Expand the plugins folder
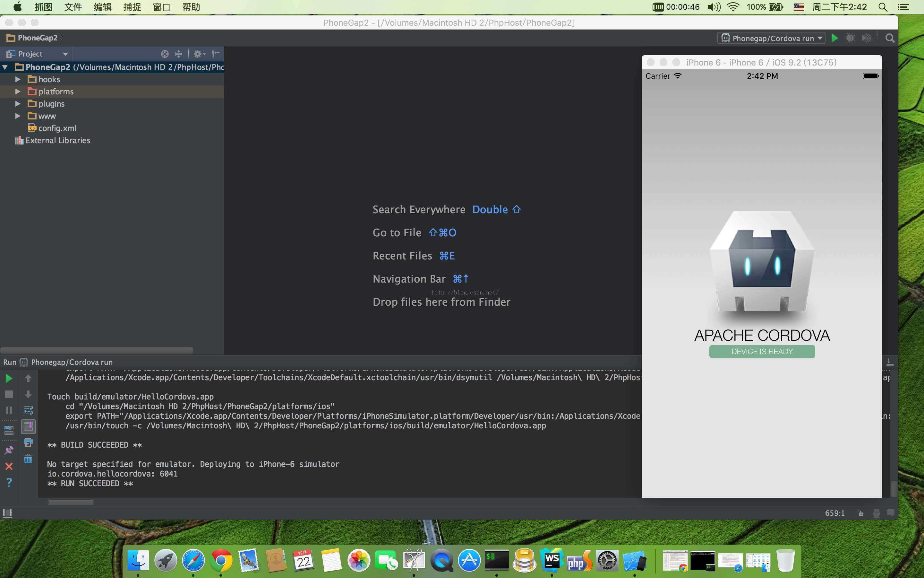The width and height of the screenshot is (924, 578). [x=18, y=104]
